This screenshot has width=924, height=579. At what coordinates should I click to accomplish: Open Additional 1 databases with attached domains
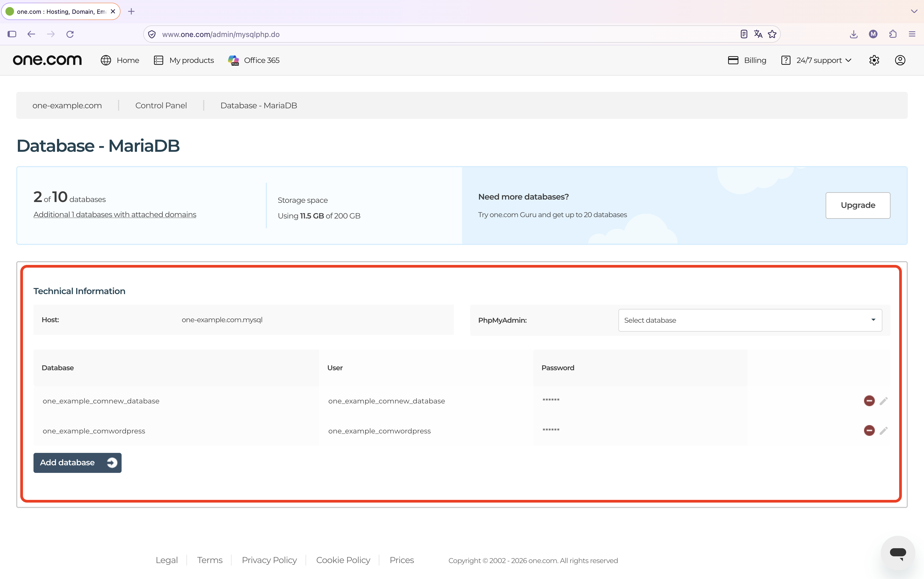[x=115, y=214]
